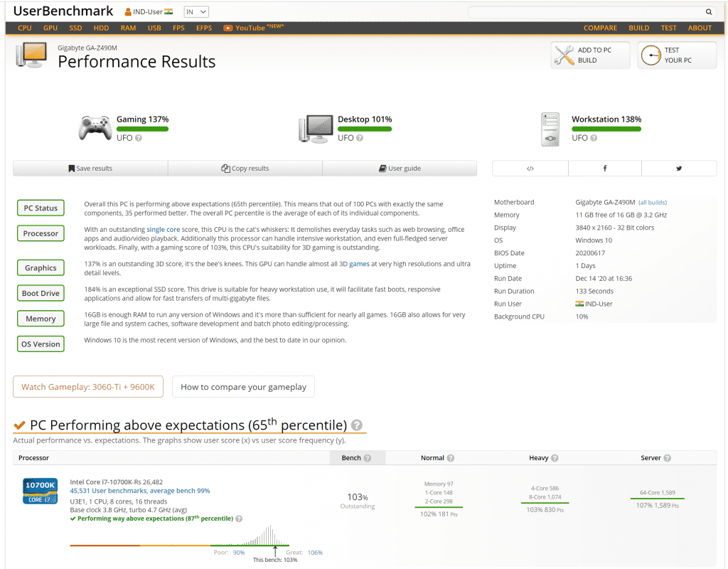Viewport: 728px width, 569px height.
Task: Click the PC Status button
Action: (x=41, y=208)
